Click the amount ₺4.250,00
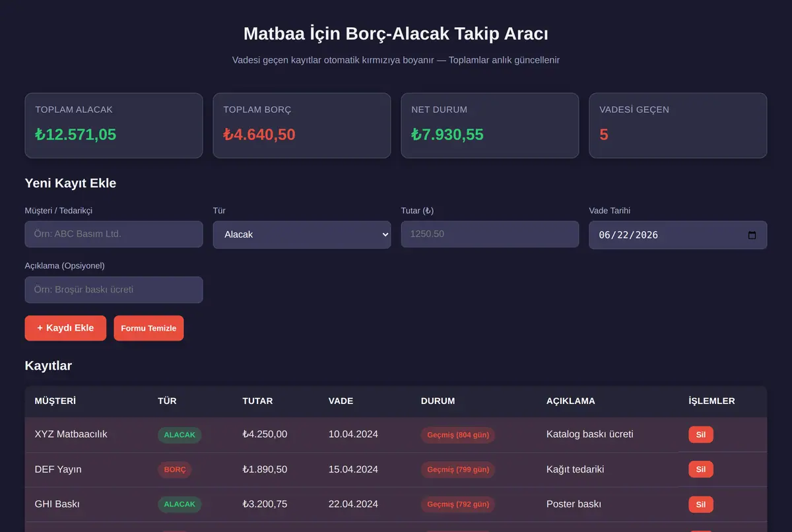Image resolution: width=792 pixels, height=532 pixels. (x=265, y=434)
